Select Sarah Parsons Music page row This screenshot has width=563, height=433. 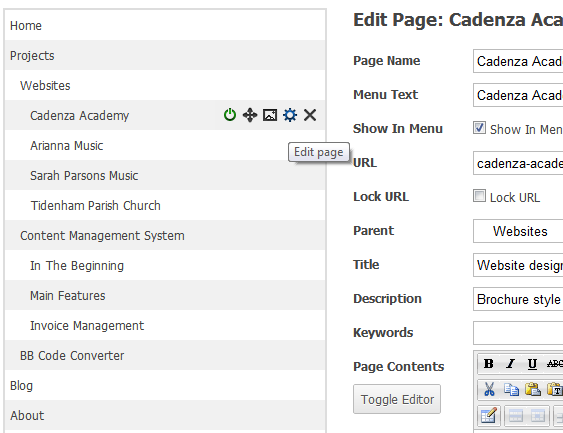(165, 175)
